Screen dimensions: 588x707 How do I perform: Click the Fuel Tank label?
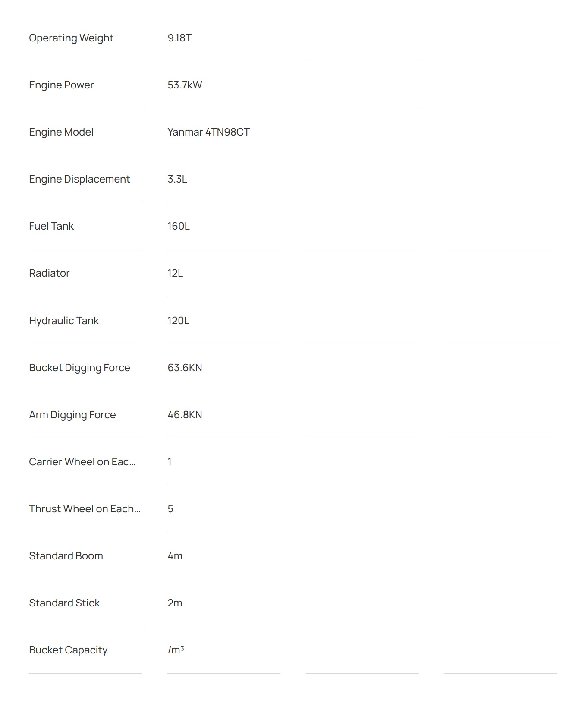[51, 226]
